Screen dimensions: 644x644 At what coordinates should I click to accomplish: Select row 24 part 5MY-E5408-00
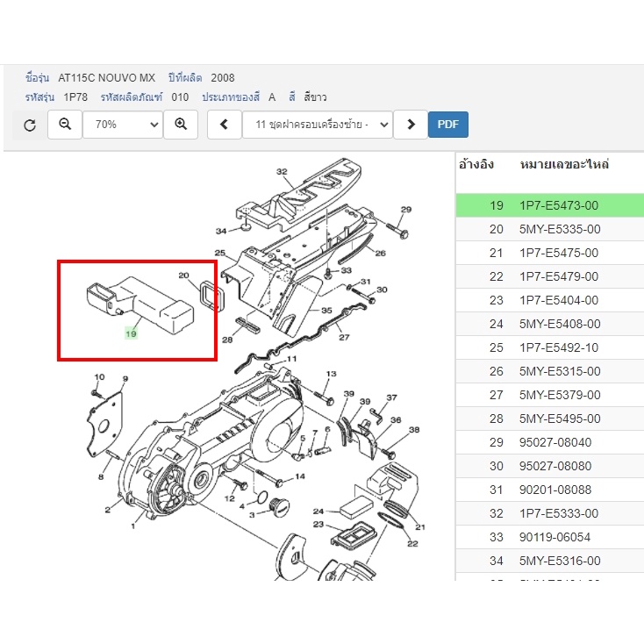click(x=550, y=324)
